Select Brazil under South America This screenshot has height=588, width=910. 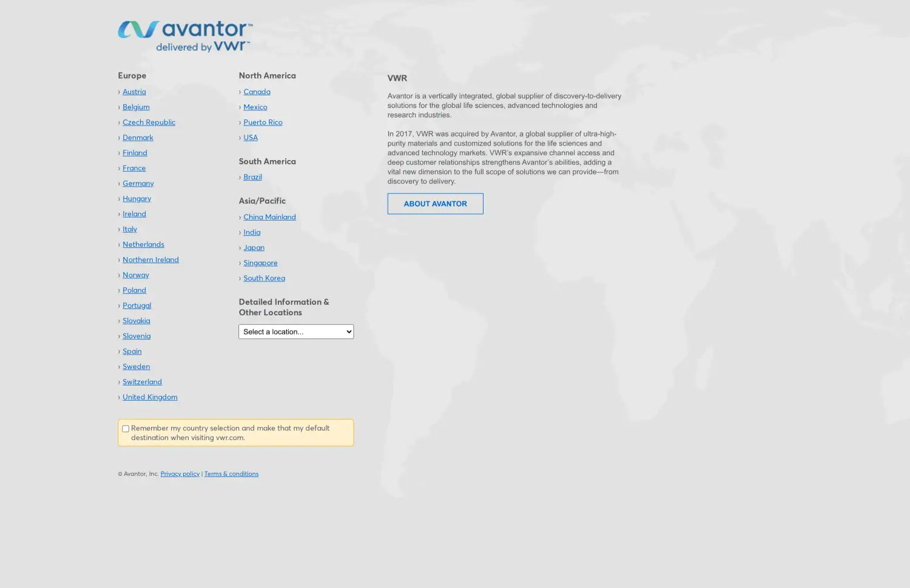coord(252,176)
